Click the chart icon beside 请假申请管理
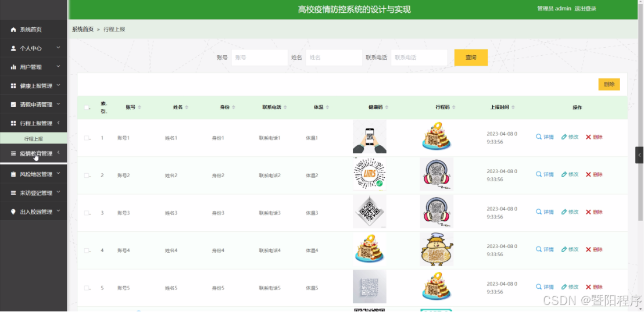Viewport: 644px width, 312px height. point(13,104)
